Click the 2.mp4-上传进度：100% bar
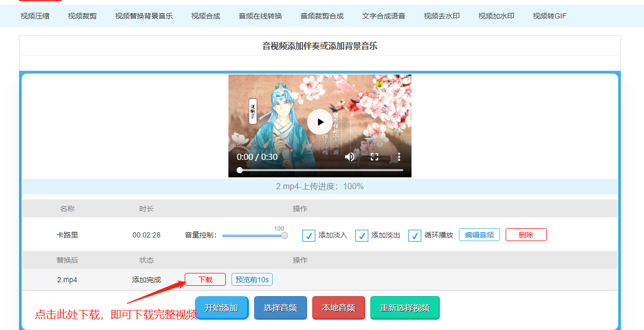The height and width of the screenshot is (330, 644). click(320, 187)
